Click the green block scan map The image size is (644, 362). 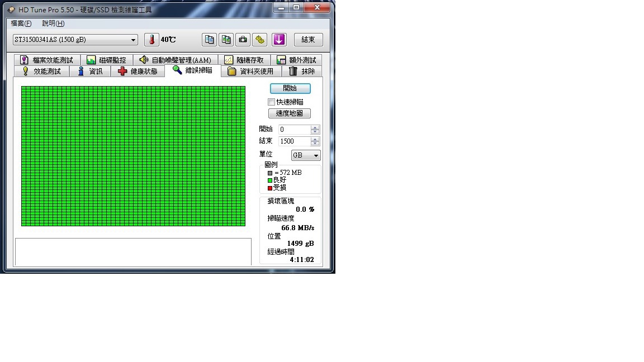point(134,156)
